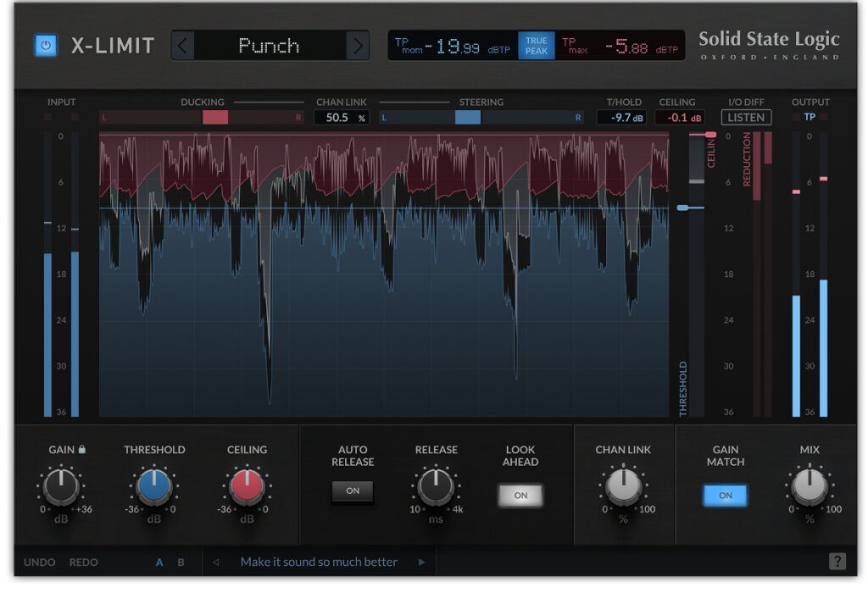868x593 pixels.
Task: Edit the T/HOLD -9.7 dB value
Action: pyautogui.click(x=621, y=117)
